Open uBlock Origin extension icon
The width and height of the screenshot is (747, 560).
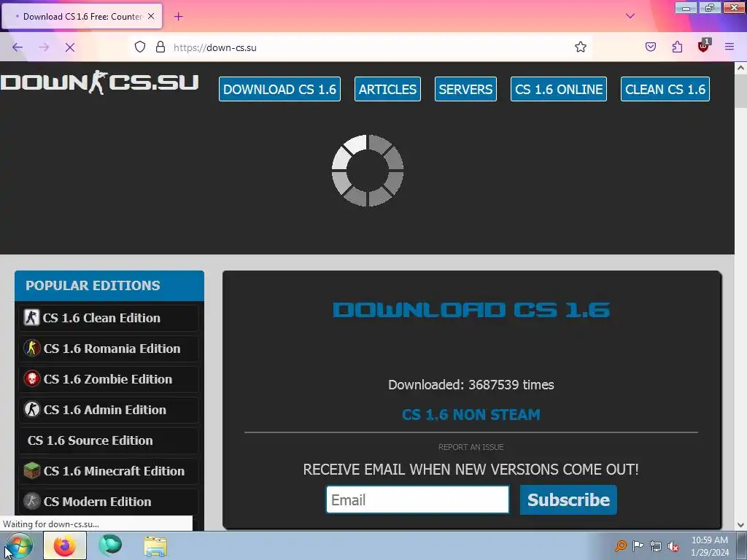(x=704, y=46)
